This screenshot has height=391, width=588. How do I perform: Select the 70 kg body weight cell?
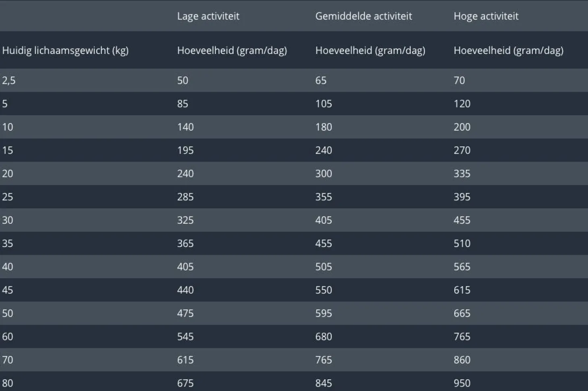[x=8, y=360]
